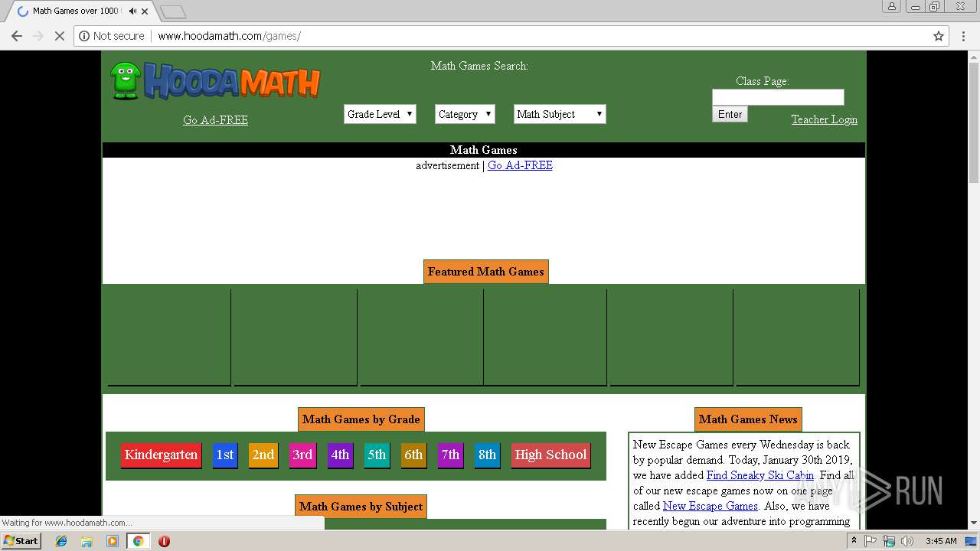Launch Internet Explorer from the taskbar
Viewport: 980px width, 551px height.
click(x=61, y=541)
